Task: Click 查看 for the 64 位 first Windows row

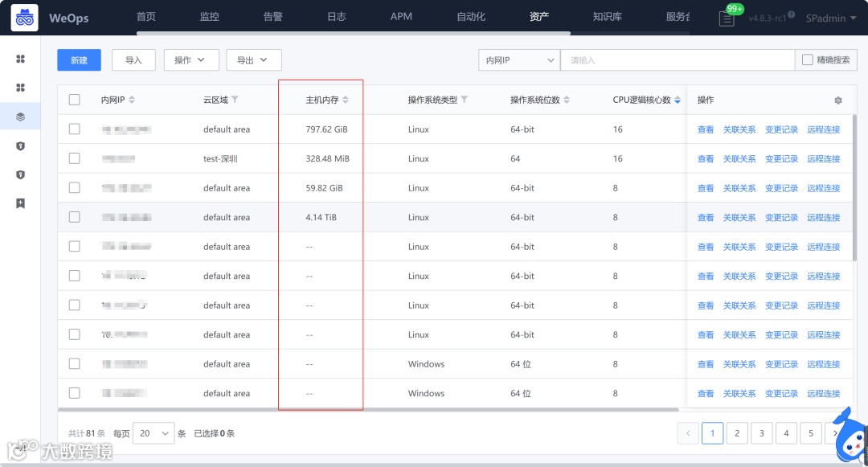Action: click(x=706, y=364)
